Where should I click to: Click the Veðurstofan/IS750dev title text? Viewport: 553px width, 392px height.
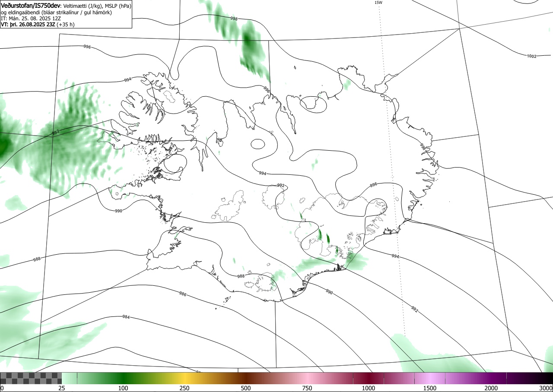point(31,6)
